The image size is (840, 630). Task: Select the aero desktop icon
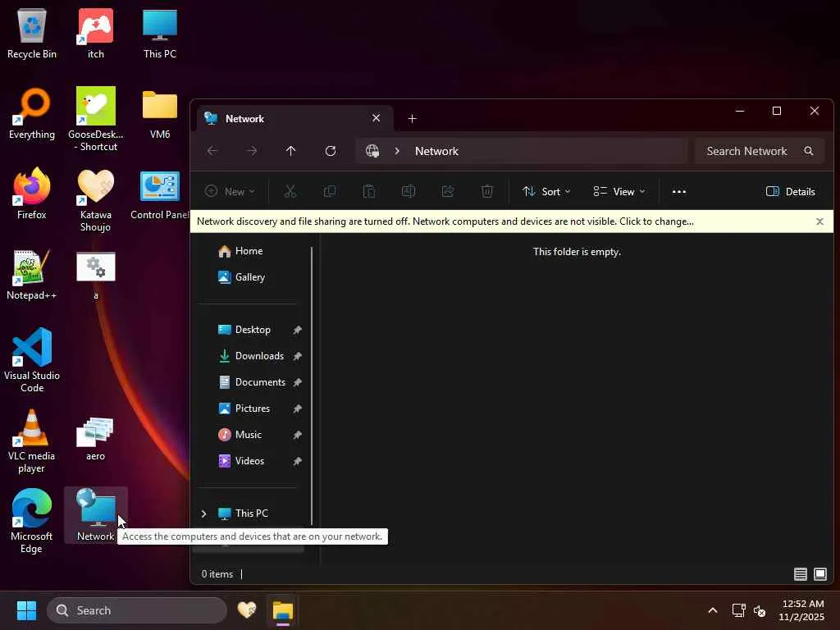pyautogui.click(x=96, y=438)
